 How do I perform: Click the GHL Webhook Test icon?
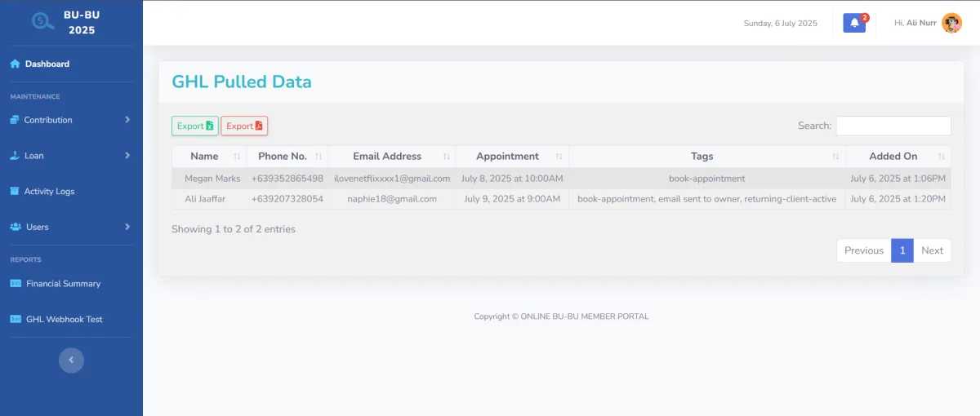tap(16, 319)
